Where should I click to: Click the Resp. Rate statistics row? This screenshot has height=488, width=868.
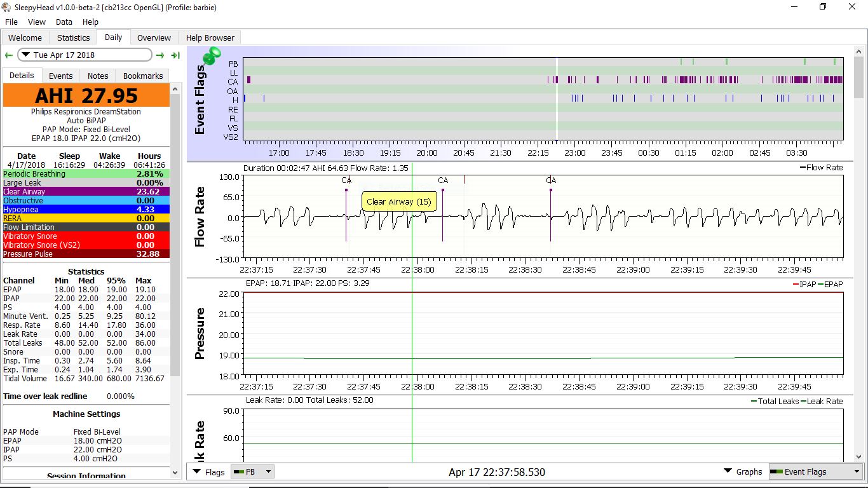coord(86,325)
